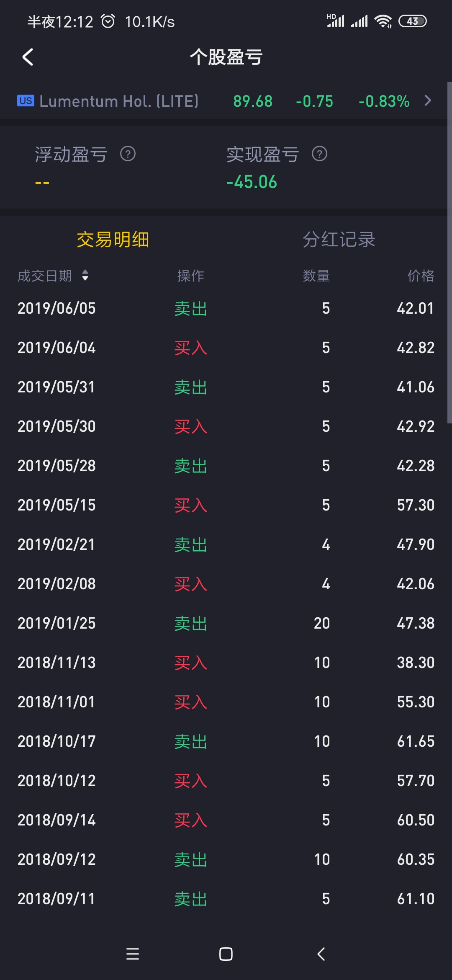Open help icon next to 浮动盈亏
452x980 pixels.
point(128,154)
